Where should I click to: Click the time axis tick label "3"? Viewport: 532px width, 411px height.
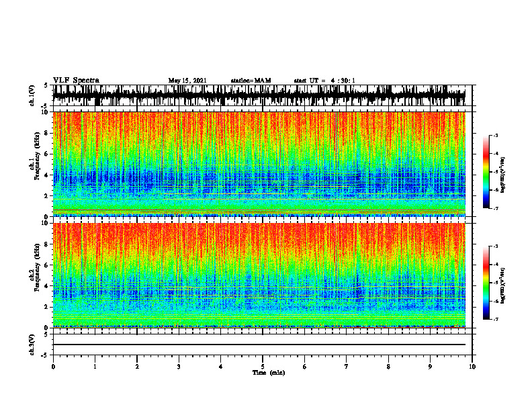point(179,367)
